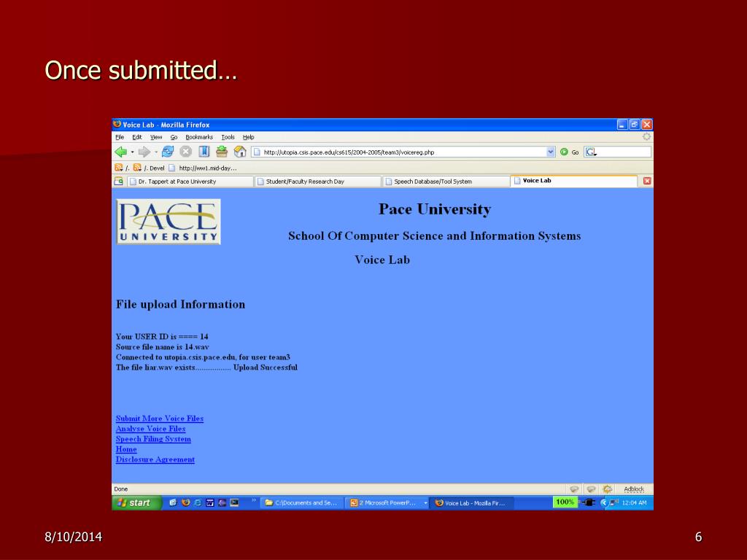Click the Home link on page
Image resolution: width=747 pixels, height=560 pixels.
pyautogui.click(x=126, y=449)
